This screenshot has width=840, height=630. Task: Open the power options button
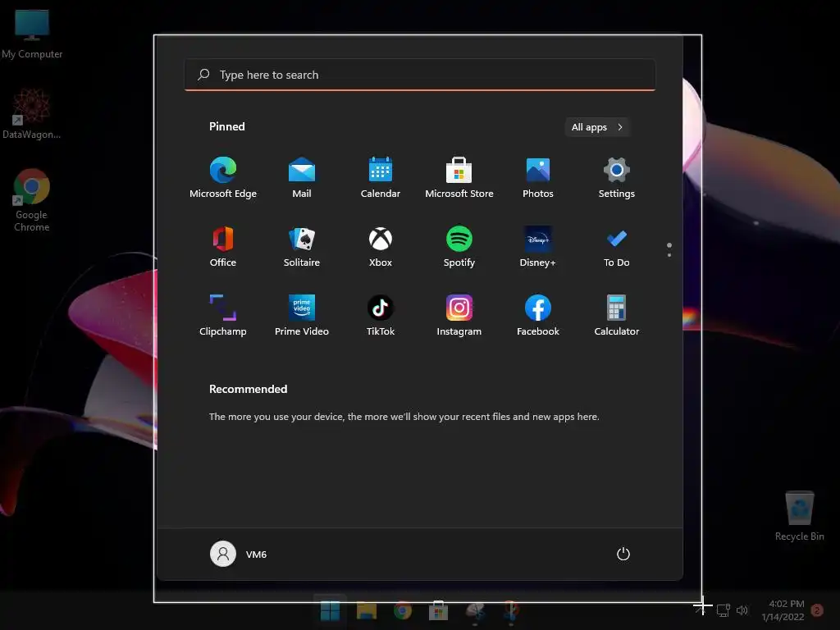point(623,554)
